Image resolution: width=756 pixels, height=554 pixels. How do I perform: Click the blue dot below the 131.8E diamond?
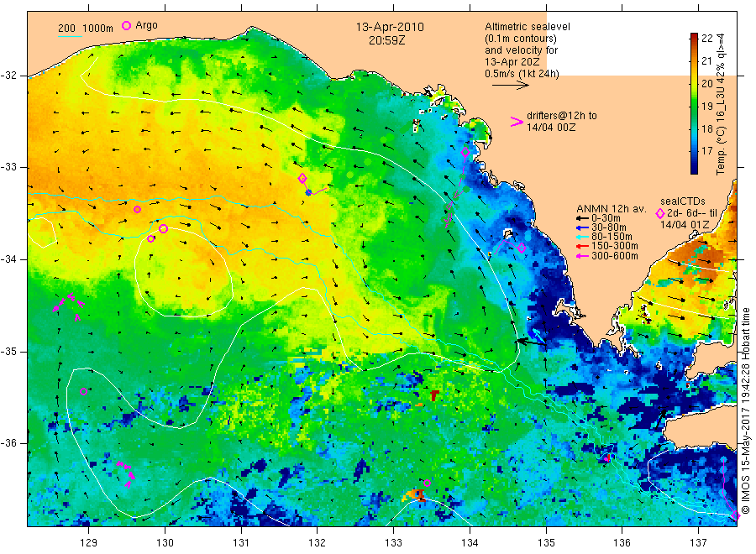tap(308, 193)
